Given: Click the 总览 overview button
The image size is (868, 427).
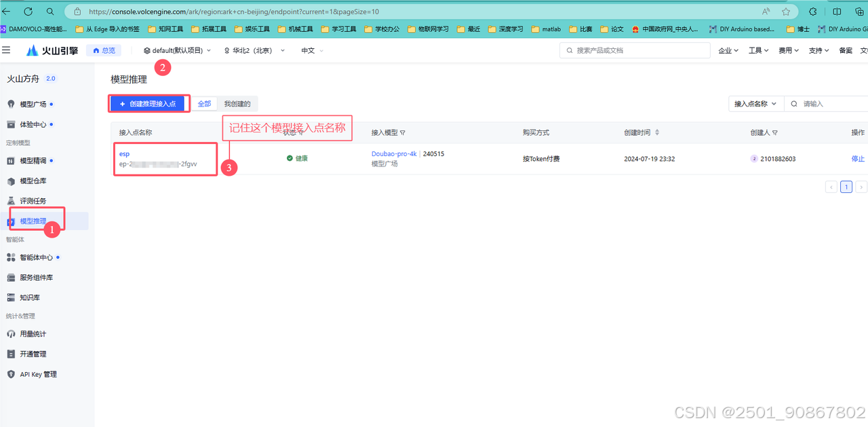Looking at the screenshot, I should pos(104,50).
